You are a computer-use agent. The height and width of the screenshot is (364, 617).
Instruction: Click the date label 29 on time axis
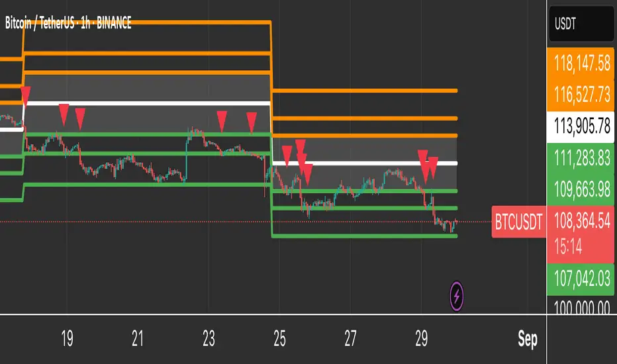click(x=422, y=338)
